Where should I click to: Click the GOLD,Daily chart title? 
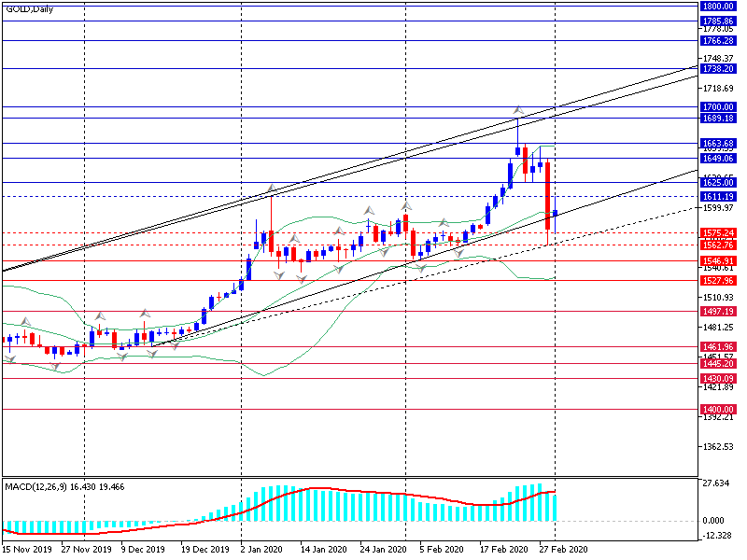(x=29, y=7)
